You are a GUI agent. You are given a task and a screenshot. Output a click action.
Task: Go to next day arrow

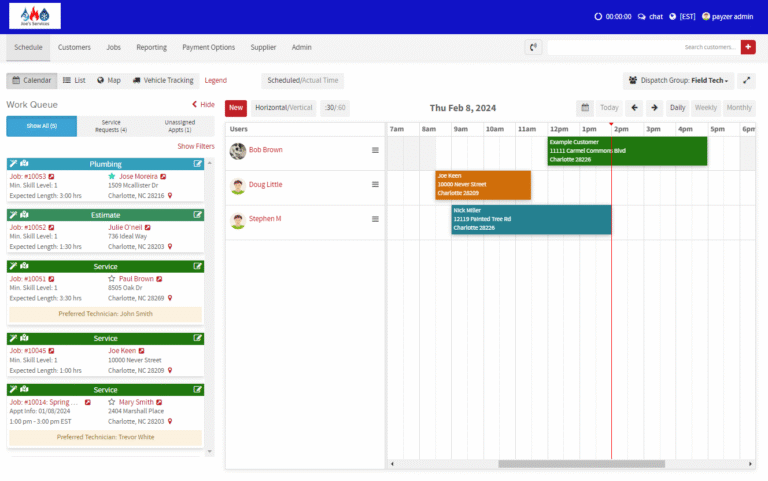click(x=654, y=108)
